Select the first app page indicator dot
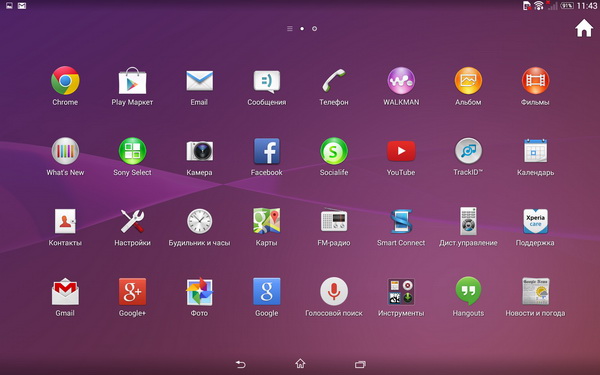The height and width of the screenshot is (375, 600). pyautogui.click(x=302, y=29)
